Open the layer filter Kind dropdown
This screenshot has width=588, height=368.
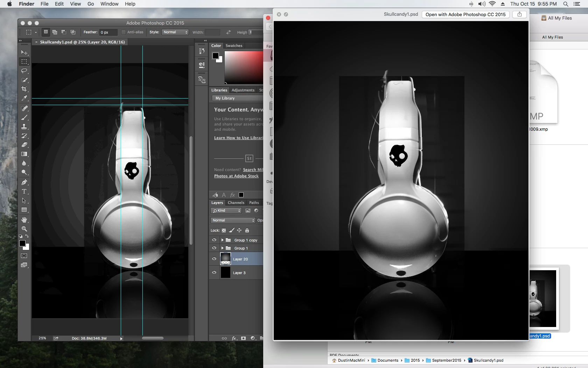click(226, 211)
